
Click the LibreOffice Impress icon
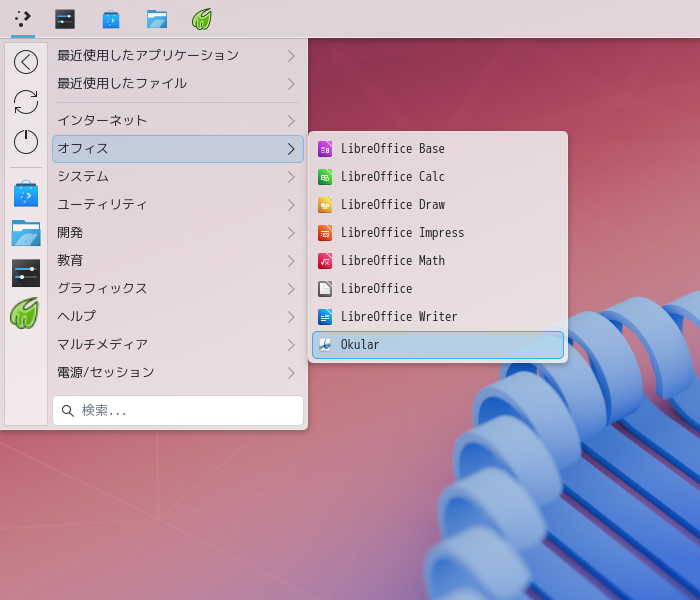[x=325, y=233]
